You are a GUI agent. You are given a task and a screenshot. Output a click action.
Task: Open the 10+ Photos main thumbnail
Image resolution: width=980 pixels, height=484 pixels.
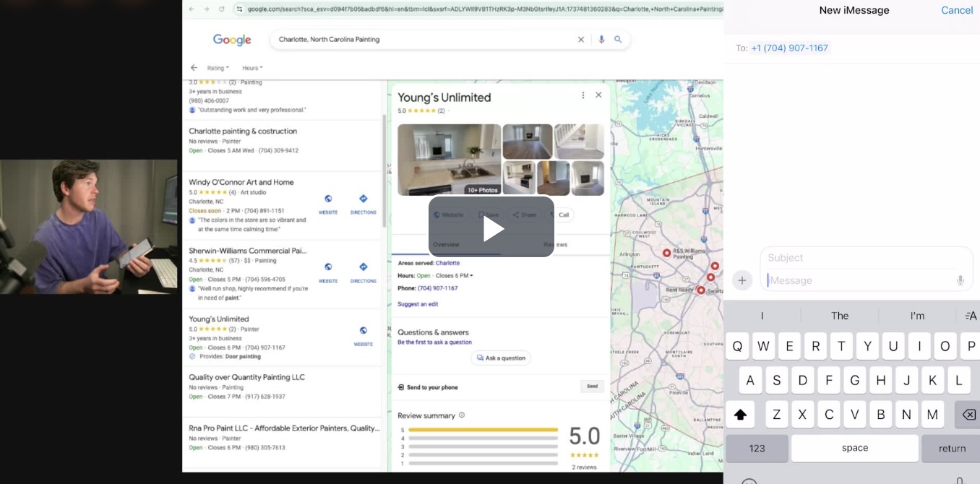point(449,160)
